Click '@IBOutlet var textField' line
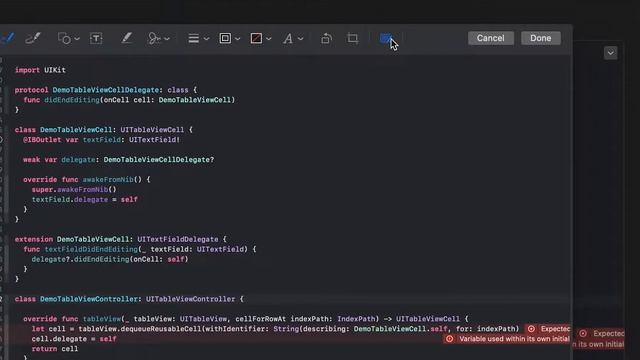Image resolution: width=640 pixels, height=360 pixels. (x=101, y=140)
